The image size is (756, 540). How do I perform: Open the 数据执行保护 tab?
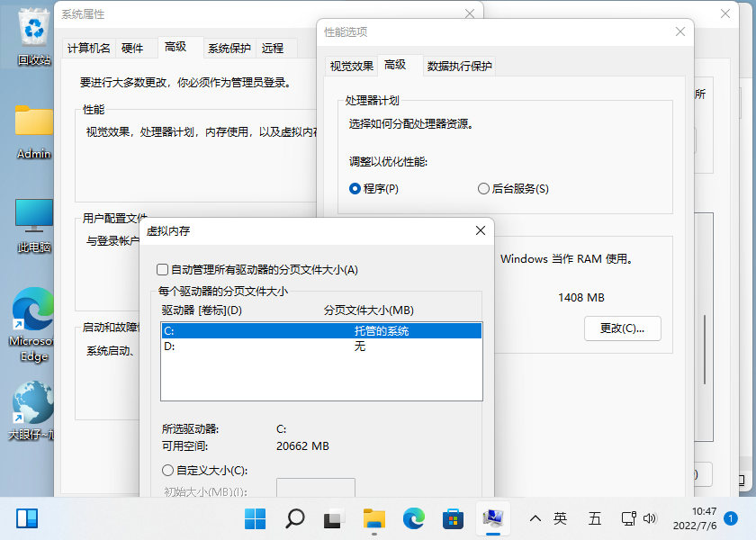(x=460, y=65)
